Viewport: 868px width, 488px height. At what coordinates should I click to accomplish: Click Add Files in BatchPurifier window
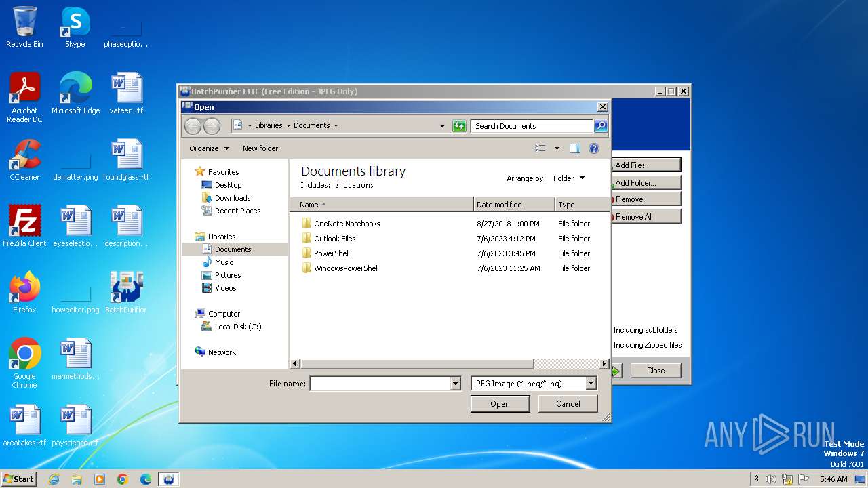click(x=646, y=165)
